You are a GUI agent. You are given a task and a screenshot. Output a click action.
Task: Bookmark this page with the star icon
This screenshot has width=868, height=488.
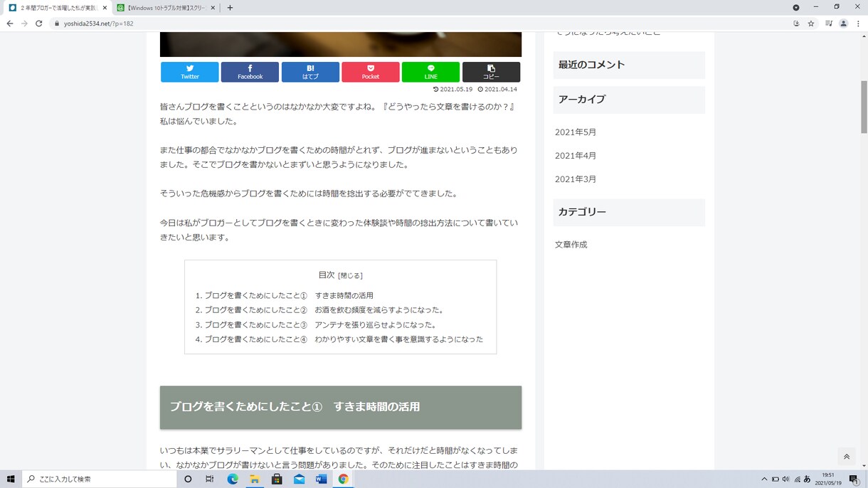811,23
